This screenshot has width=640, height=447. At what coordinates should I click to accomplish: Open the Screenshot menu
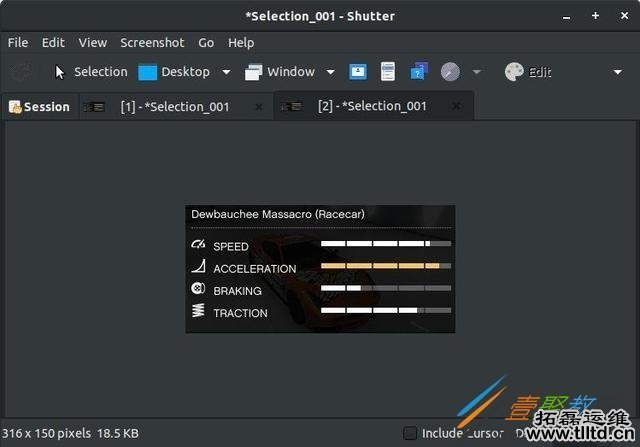click(x=152, y=43)
